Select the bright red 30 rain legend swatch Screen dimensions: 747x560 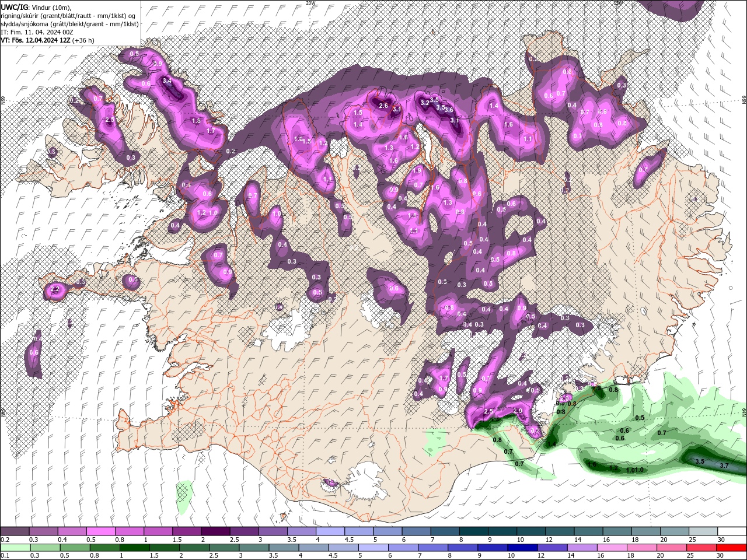tap(731, 548)
